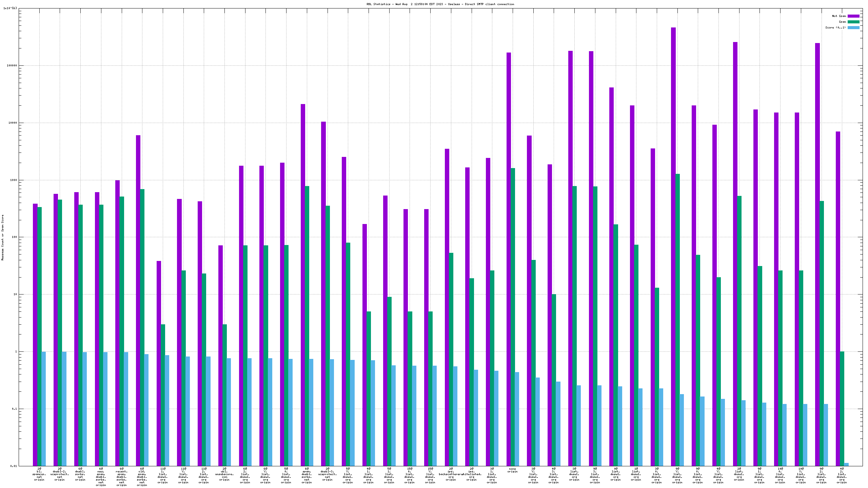Click the old.spam.dnsbl.sorbs.net origin label
This screenshot has width=868, height=488.
point(142,477)
